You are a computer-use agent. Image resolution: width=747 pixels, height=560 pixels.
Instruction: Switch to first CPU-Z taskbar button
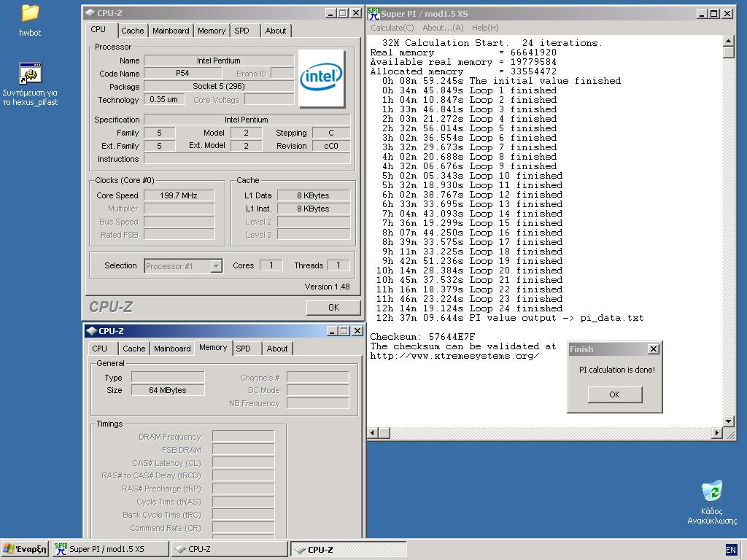[x=230, y=549]
